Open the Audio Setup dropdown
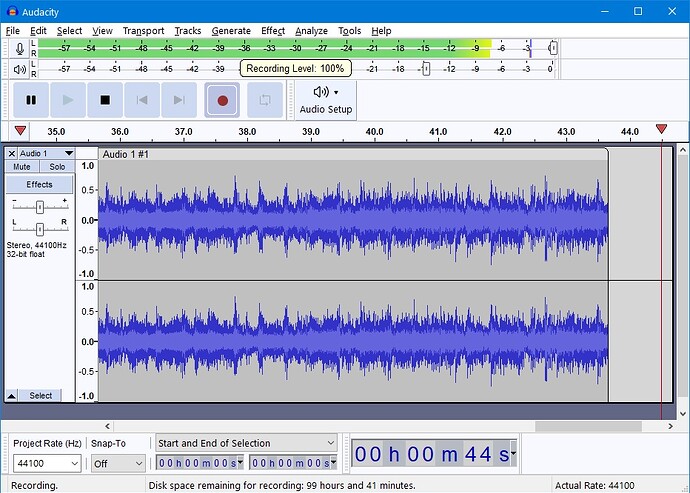Screen dimensions: 690x493 pyautogui.click(x=326, y=100)
